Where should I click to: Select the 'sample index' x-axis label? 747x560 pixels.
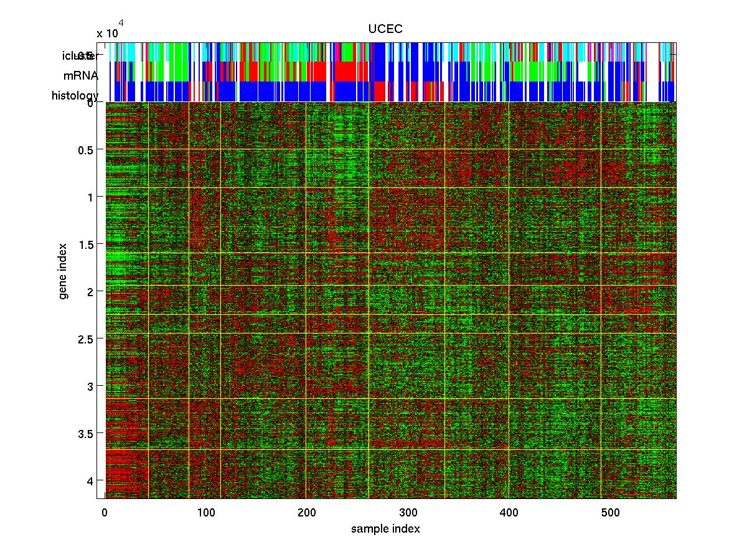385,530
